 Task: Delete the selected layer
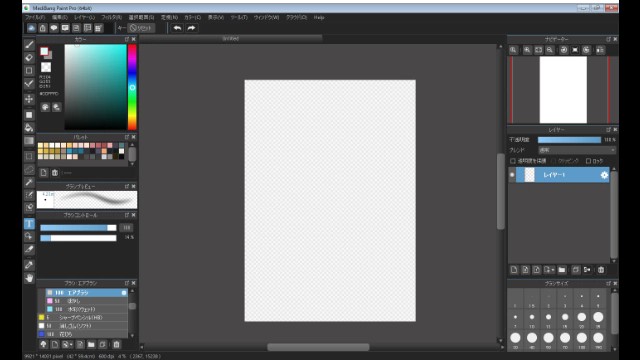[x=601, y=270]
